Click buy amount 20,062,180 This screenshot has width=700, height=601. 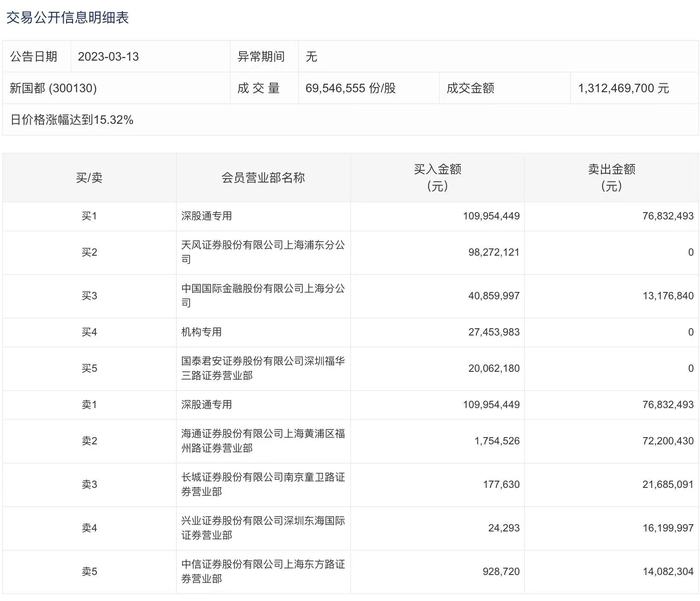494,368
